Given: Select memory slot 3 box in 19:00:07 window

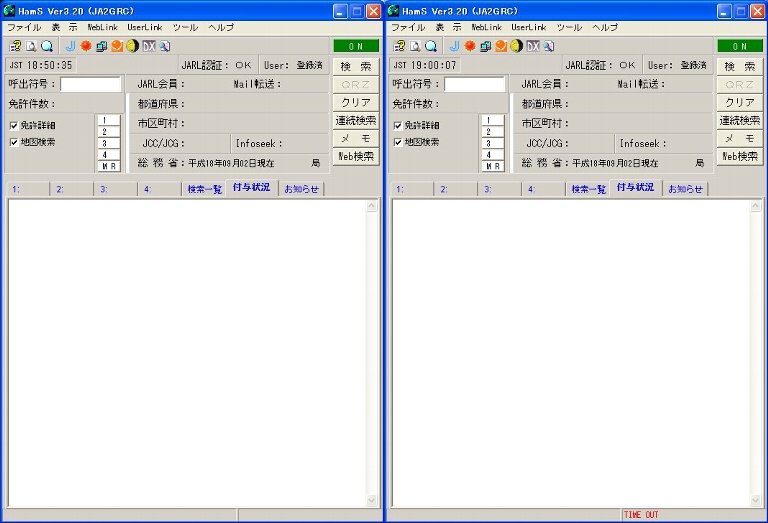Looking at the screenshot, I should [x=493, y=143].
